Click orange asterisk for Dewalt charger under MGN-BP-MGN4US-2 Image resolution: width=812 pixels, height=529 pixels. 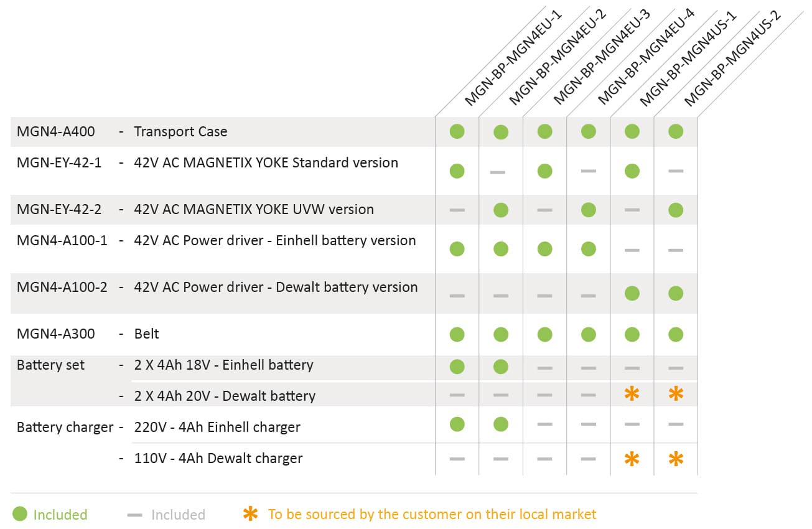(x=676, y=459)
